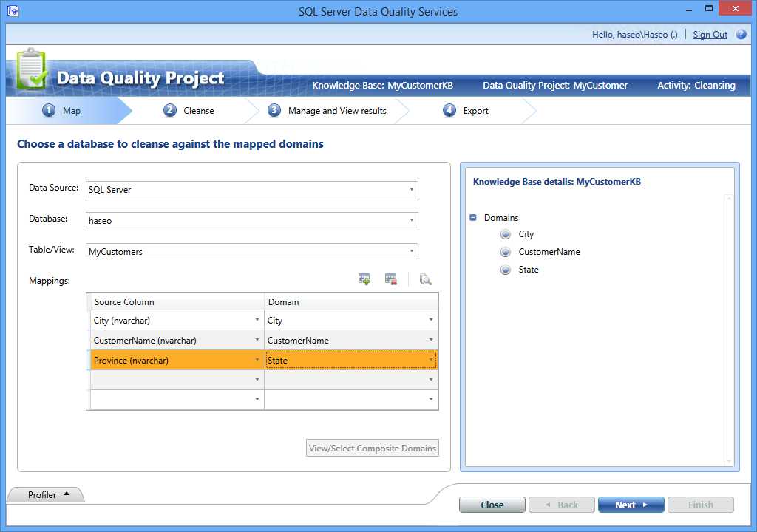Click the knowledge base details scrollbar
757x532 pixels.
pos(729,330)
